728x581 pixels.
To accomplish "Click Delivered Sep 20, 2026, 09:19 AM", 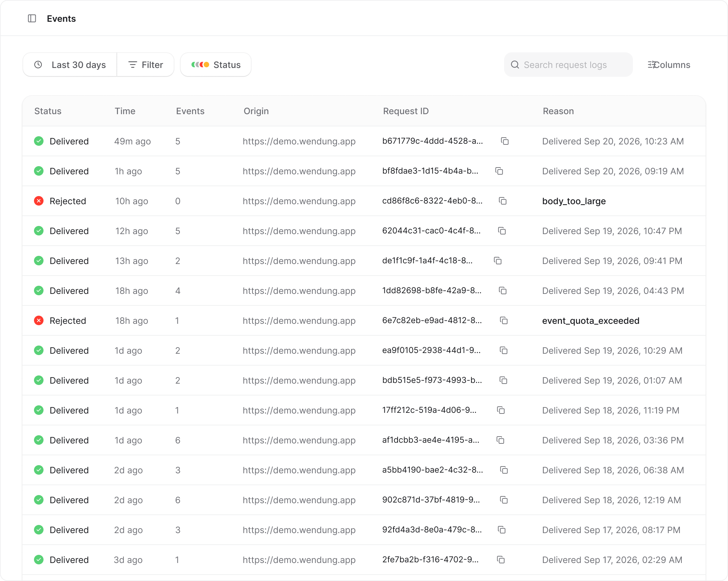I will coord(613,171).
